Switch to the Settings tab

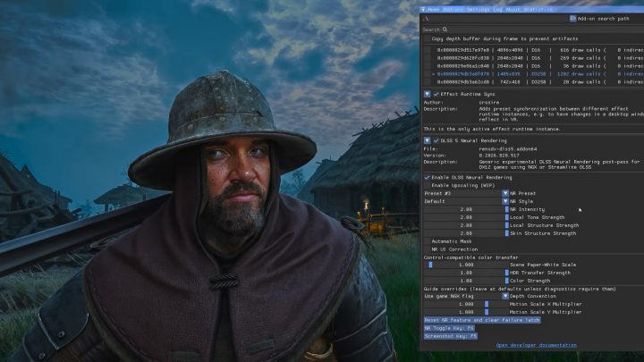tap(478, 10)
